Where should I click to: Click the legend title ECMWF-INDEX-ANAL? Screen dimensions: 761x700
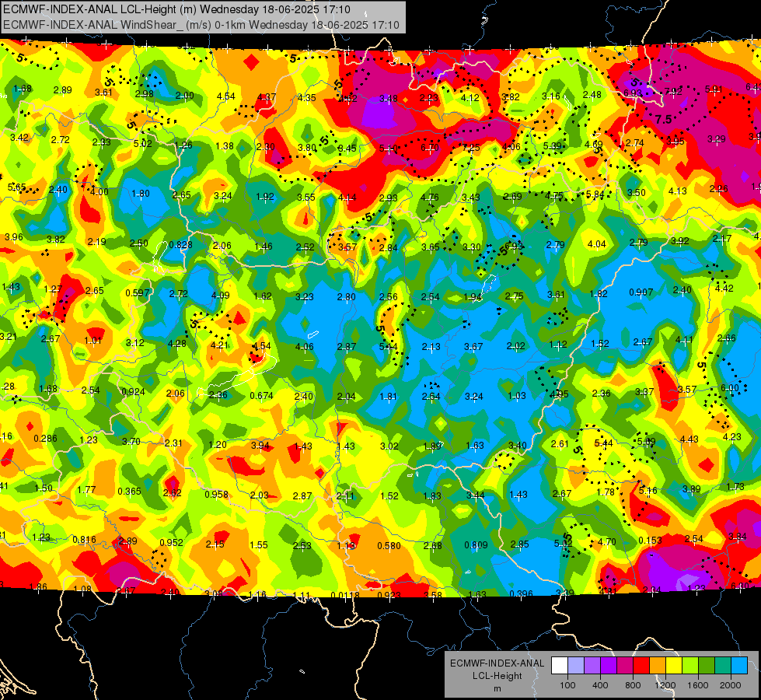pos(497,663)
